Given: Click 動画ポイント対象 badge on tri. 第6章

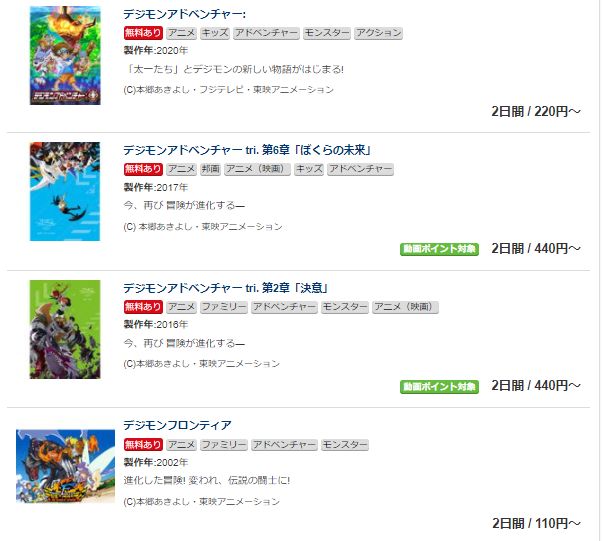Looking at the screenshot, I should pos(439,249).
